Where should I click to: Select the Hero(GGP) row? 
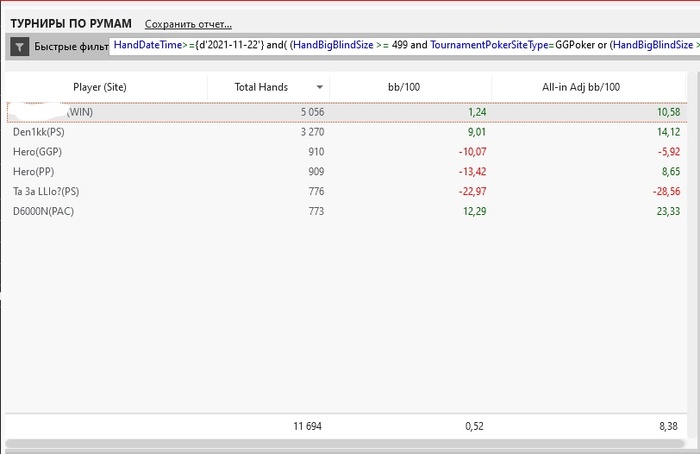coord(346,152)
